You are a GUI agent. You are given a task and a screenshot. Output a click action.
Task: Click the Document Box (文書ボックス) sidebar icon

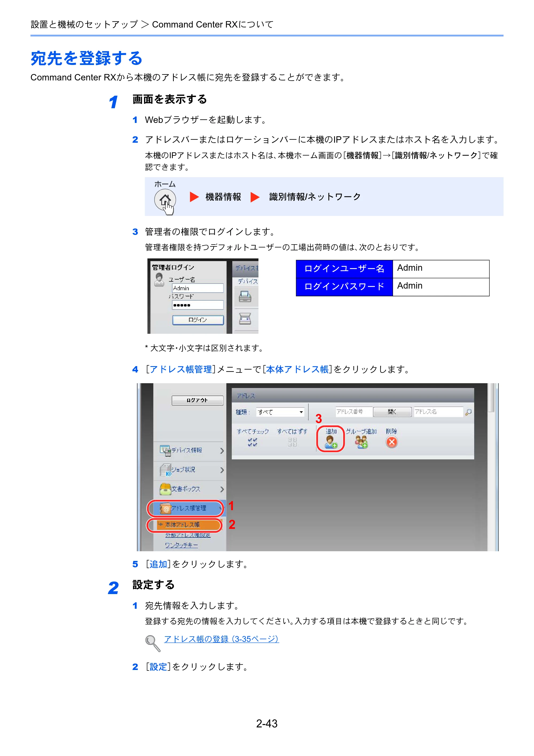(165, 489)
